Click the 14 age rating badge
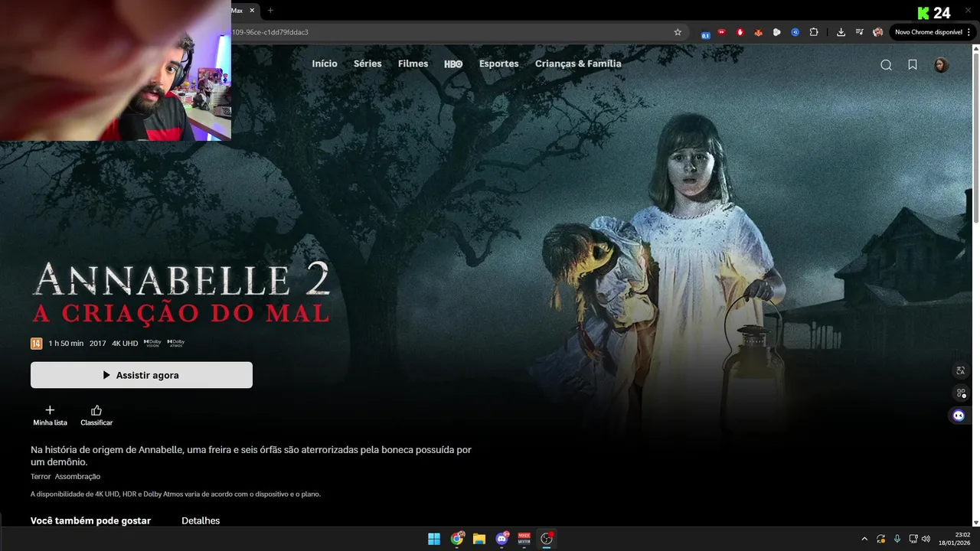The height and width of the screenshot is (551, 980). click(x=36, y=344)
